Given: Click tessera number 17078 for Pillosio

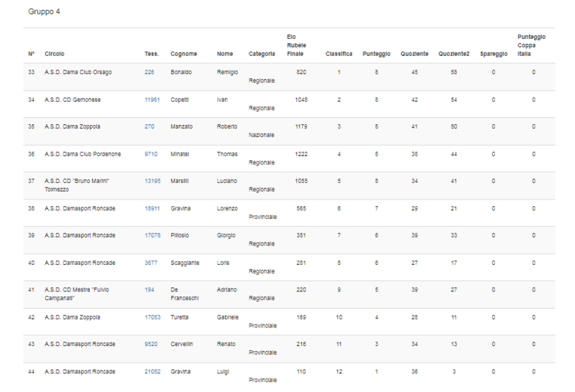Looking at the screenshot, I should click(x=152, y=235).
